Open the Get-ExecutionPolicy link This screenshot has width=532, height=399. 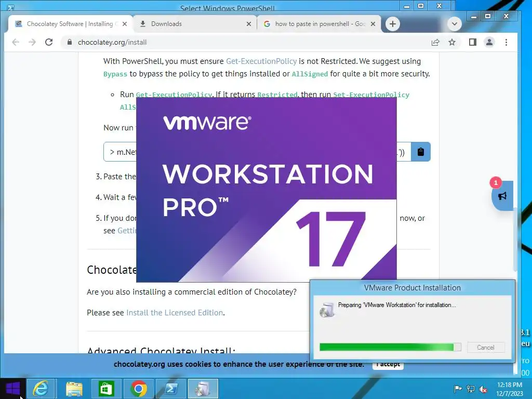[x=261, y=61]
